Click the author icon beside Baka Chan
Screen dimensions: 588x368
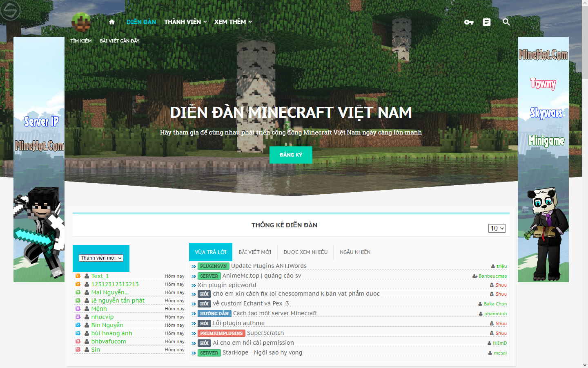coord(480,304)
